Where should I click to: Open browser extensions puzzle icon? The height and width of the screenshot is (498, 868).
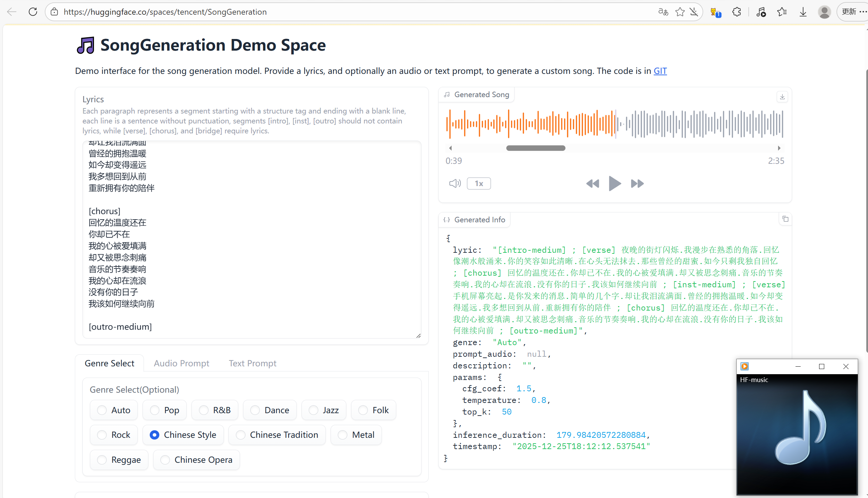(x=737, y=12)
